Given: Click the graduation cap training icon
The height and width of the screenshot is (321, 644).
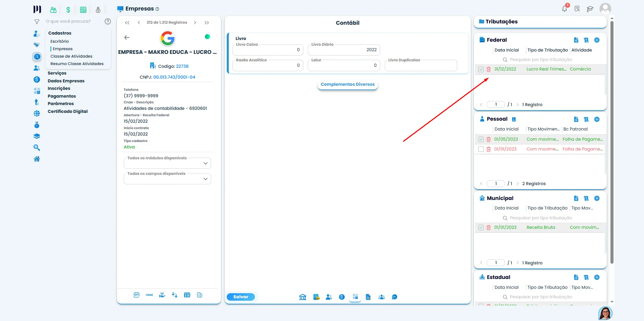Looking at the screenshot, I should (590, 9).
